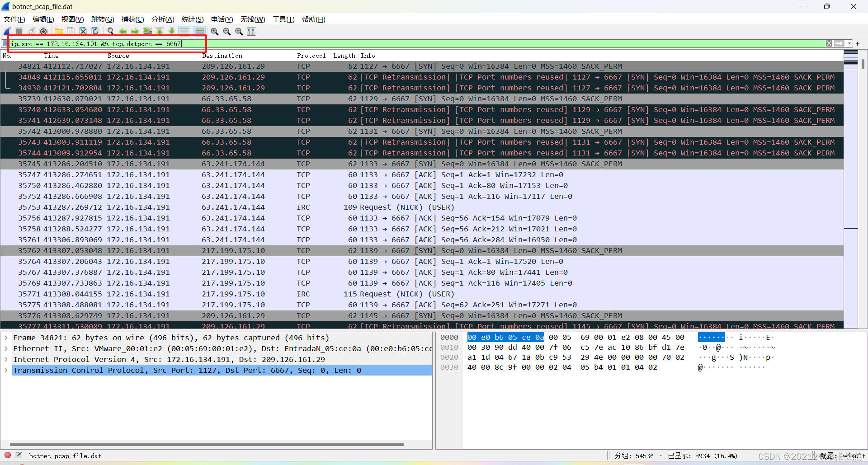Open the 视图(V) menu
868x465 pixels.
73,19
